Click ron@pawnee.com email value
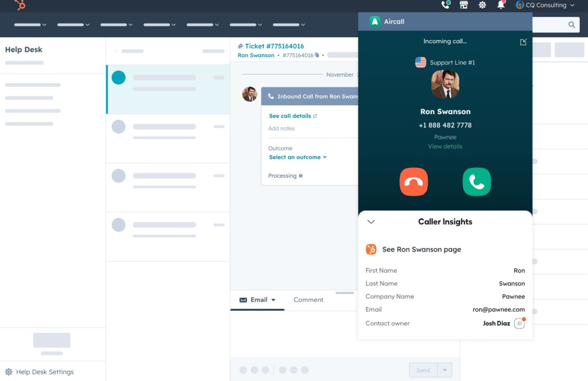The image size is (588, 381). click(499, 310)
